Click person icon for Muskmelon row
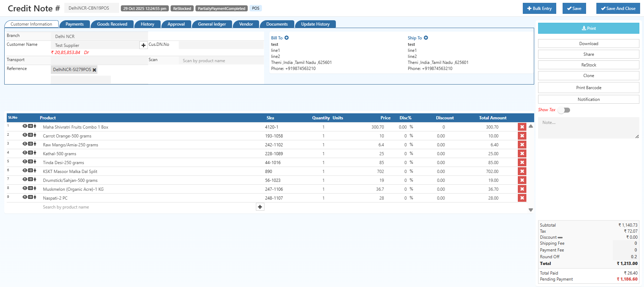This screenshot has height=287, width=644. coord(35,188)
